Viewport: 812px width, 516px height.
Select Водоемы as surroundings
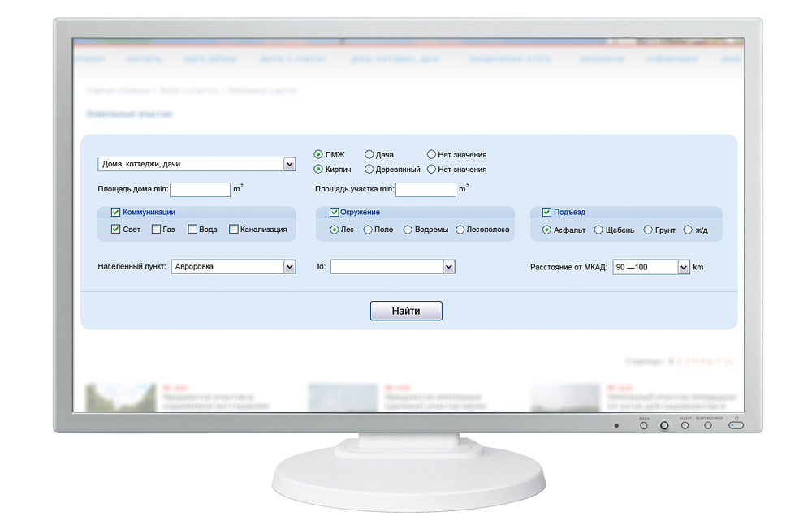pyautogui.click(x=408, y=230)
